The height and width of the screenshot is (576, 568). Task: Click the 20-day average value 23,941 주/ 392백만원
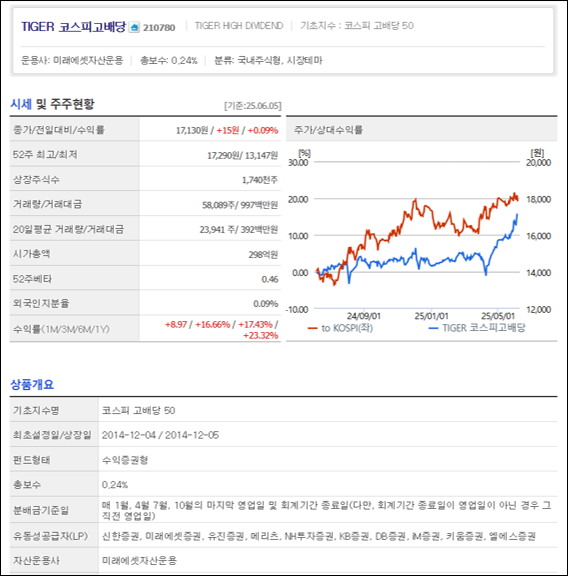coord(239,230)
